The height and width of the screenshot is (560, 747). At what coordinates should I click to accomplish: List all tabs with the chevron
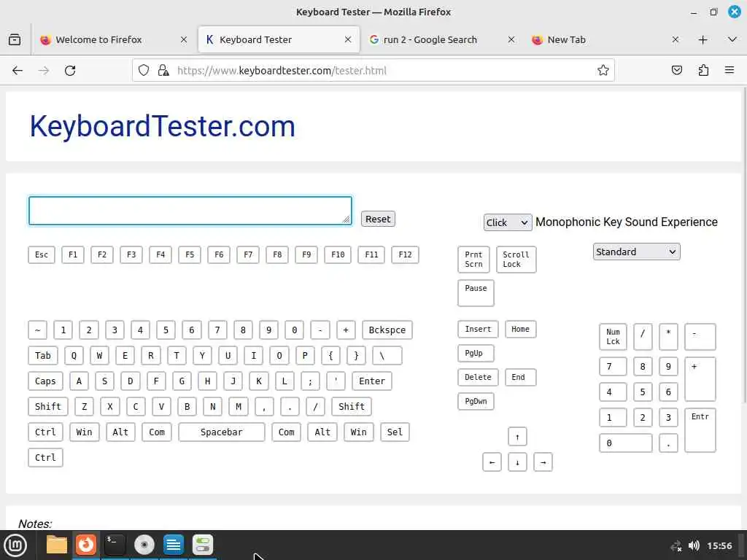coord(732,39)
